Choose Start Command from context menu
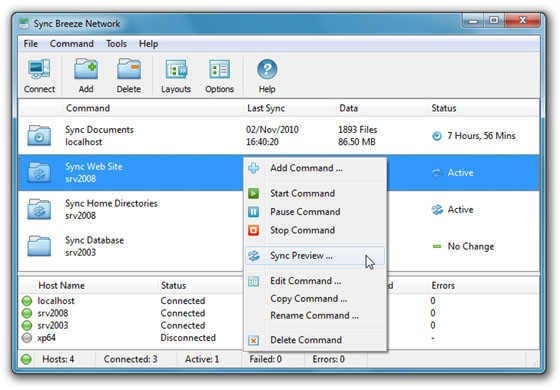560x390 pixels. tap(315, 194)
